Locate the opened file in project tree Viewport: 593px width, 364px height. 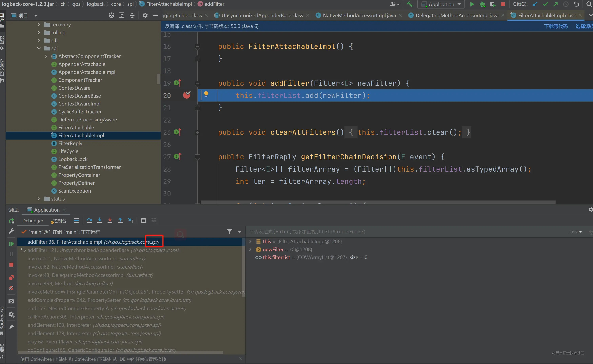[111, 15]
